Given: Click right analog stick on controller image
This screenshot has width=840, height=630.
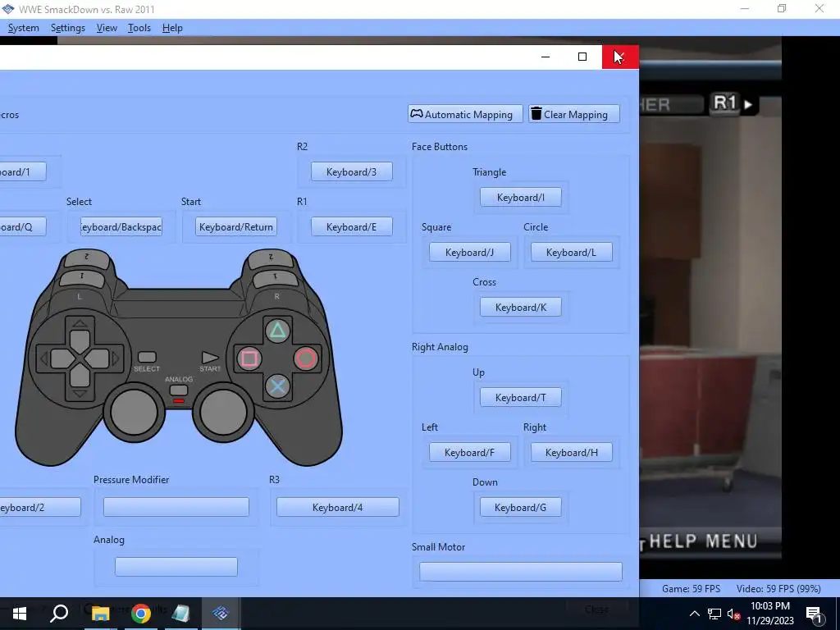Looking at the screenshot, I should pos(223,412).
